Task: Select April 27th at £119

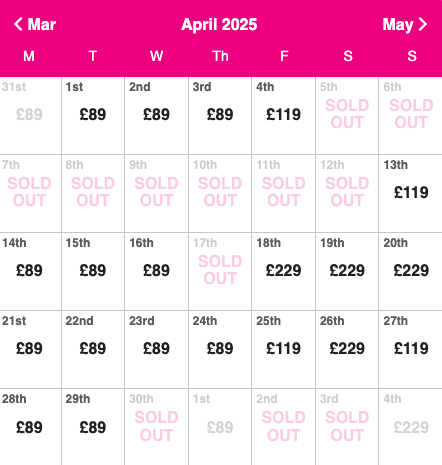Action: coord(411,350)
